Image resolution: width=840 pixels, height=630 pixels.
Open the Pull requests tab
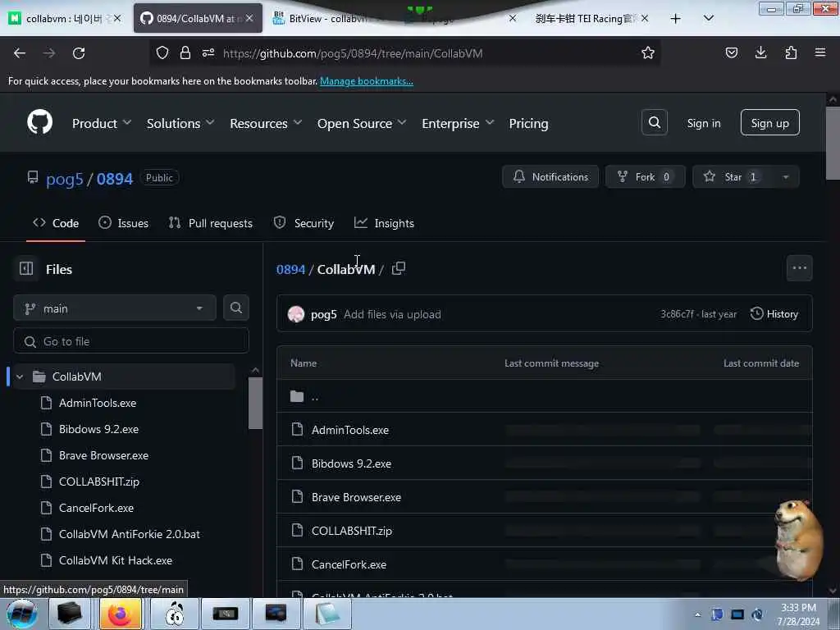211,223
